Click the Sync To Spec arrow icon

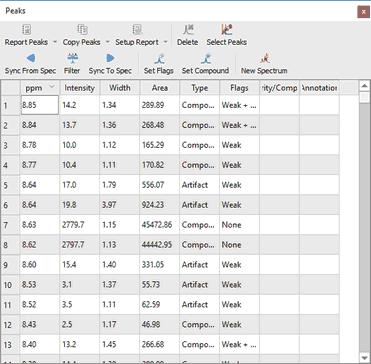tap(110, 59)
